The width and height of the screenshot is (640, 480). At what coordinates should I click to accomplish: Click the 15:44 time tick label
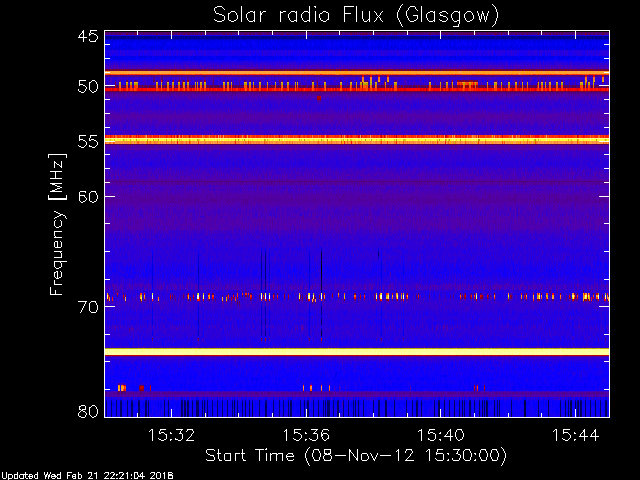pyautogui.click(x=576, y=435)
